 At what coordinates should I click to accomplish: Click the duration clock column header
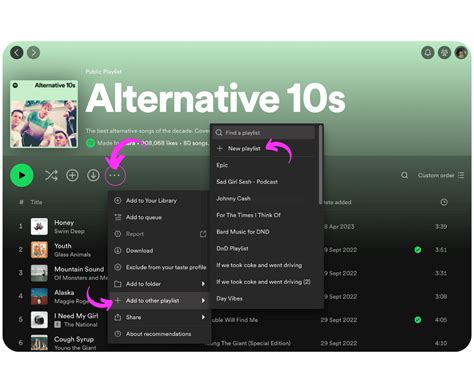click(x=444, y=202)
